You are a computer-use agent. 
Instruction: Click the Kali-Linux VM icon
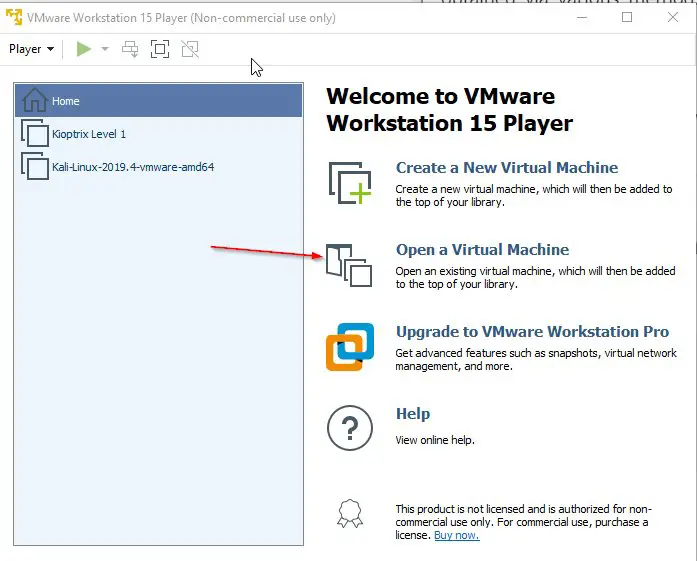[35, 166]
